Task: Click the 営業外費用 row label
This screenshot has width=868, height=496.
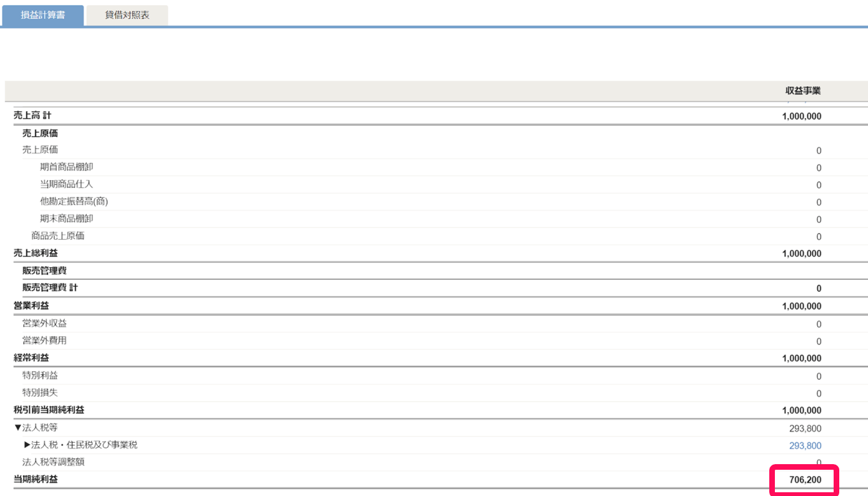Action: [44, 340]
